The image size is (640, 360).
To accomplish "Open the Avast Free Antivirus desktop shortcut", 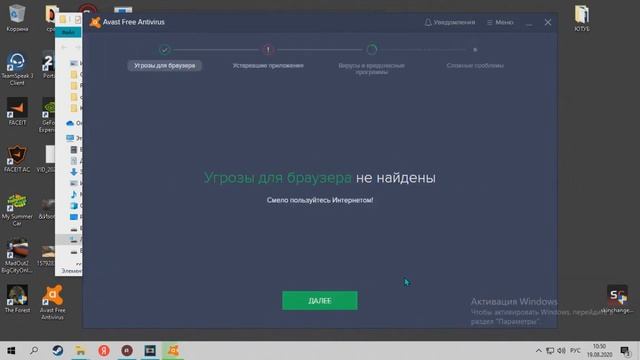I will coord(52,302).
